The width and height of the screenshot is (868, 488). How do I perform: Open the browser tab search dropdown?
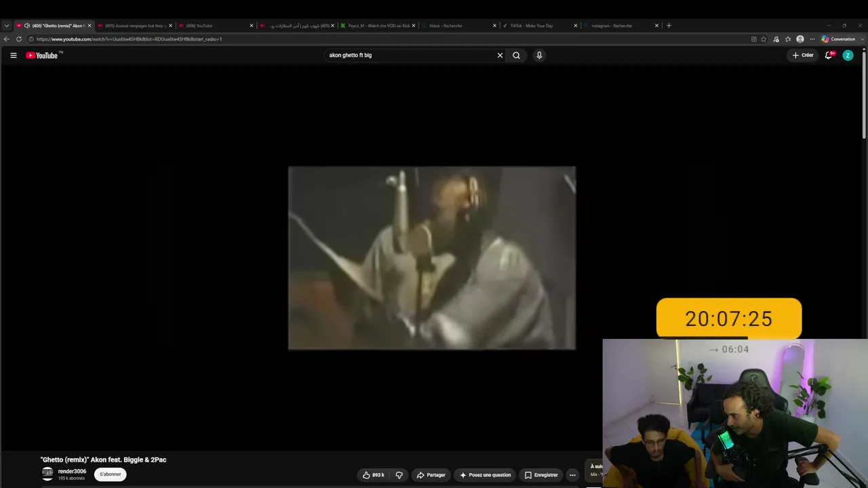coord(7,26)
